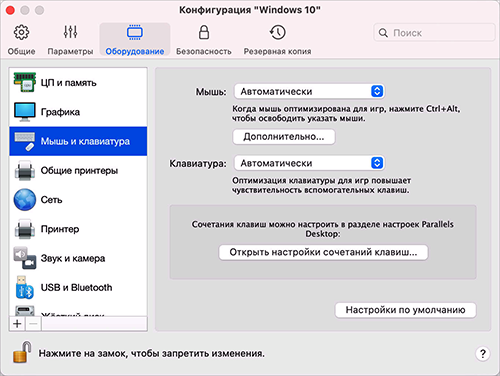Open the Мышь dropdown
Screen dimensions: 500x376
[x=309, y=91]
